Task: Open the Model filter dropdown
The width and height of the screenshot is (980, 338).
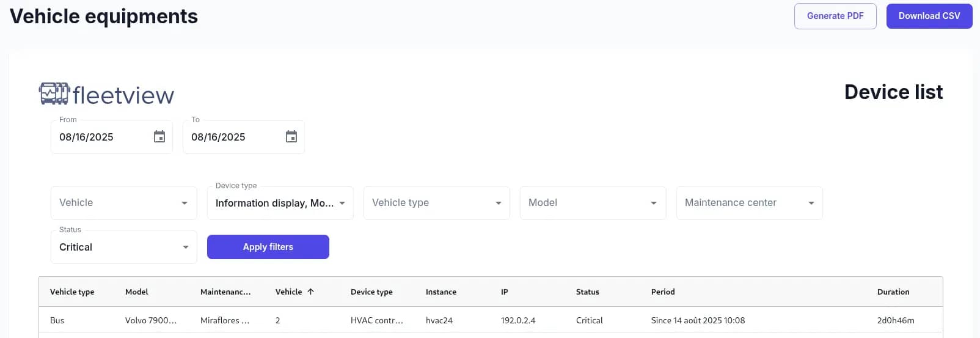Action: coord(593,203)
